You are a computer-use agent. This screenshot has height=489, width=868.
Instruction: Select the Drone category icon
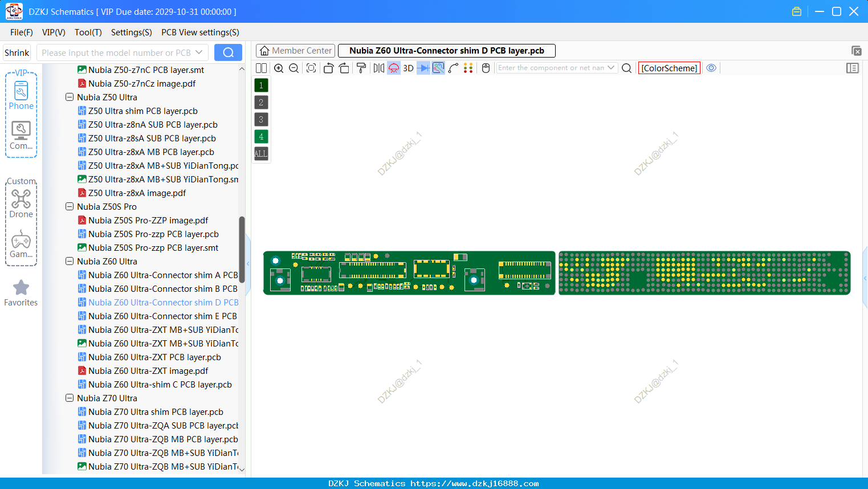21,203
